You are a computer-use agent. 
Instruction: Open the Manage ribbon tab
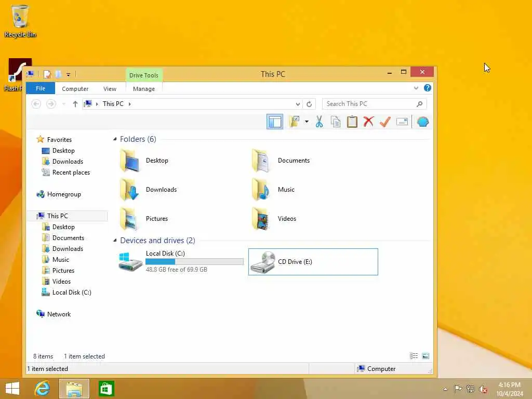click(144, 88)
